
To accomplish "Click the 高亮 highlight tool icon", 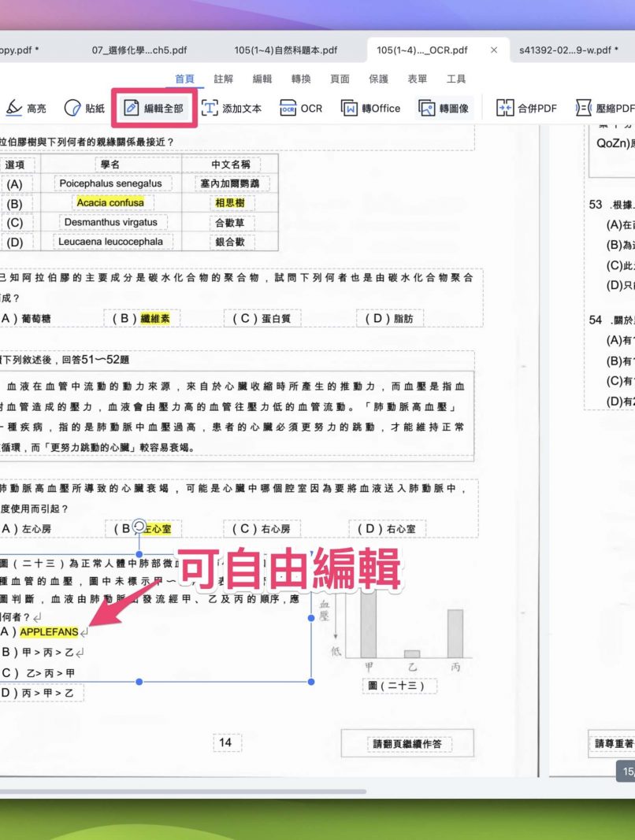I will tap(14, 108).
